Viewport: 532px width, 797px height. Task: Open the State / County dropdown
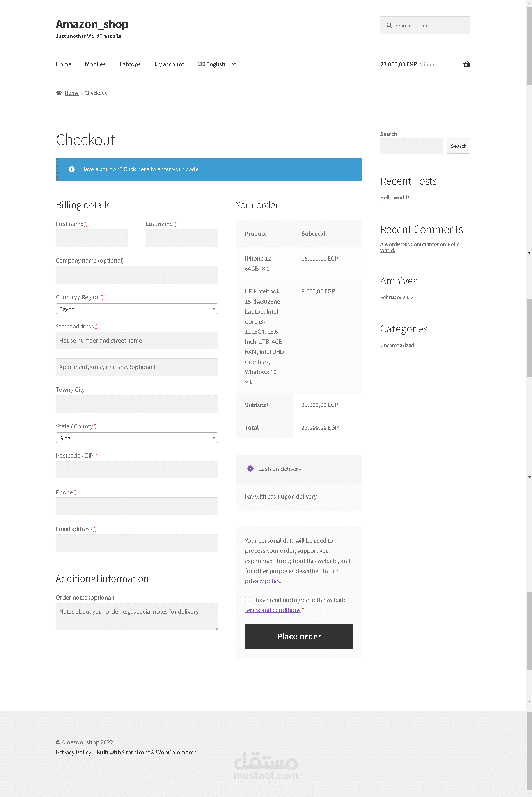(137, 438)
